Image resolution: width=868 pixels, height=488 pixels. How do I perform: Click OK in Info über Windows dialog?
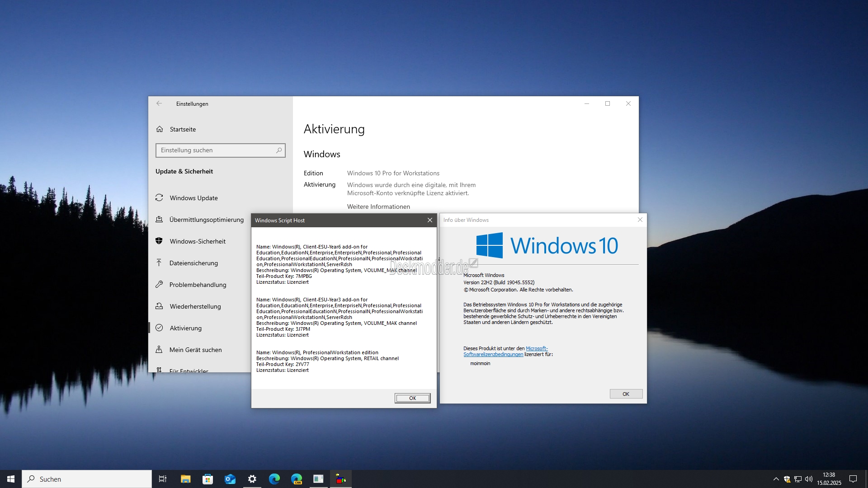(x=626, y=394)
